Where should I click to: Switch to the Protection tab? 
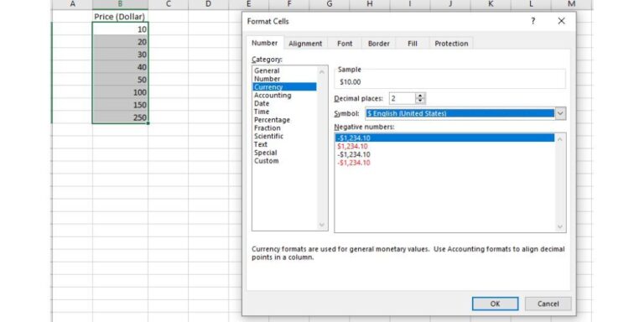point(451,44)
